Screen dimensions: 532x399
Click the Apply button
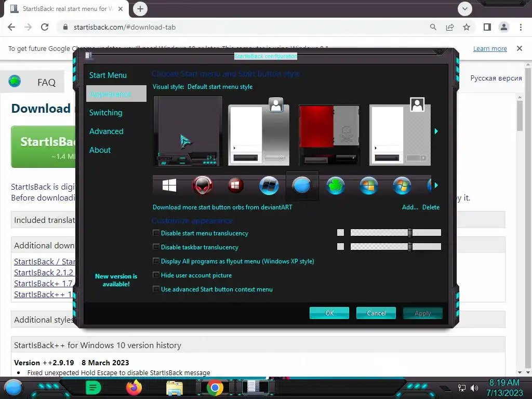(422, 313)
